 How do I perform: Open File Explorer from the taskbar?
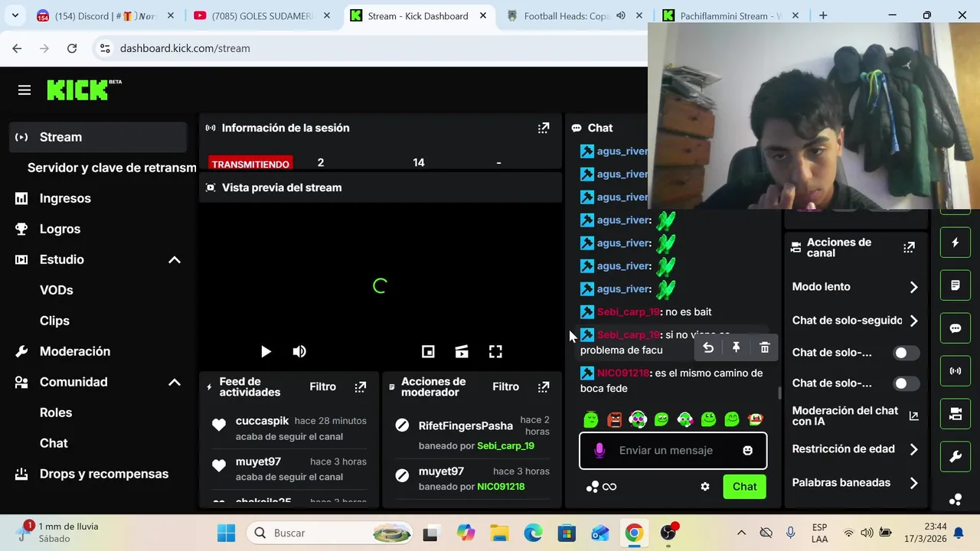coord(499,533)
